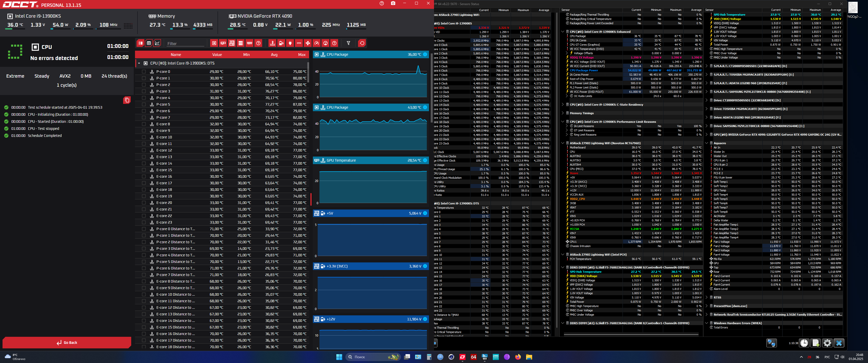Viewport: 868px width, 363px height.
Task: Expand Memory Timings sensor group
Action: [x=562, y=113]
